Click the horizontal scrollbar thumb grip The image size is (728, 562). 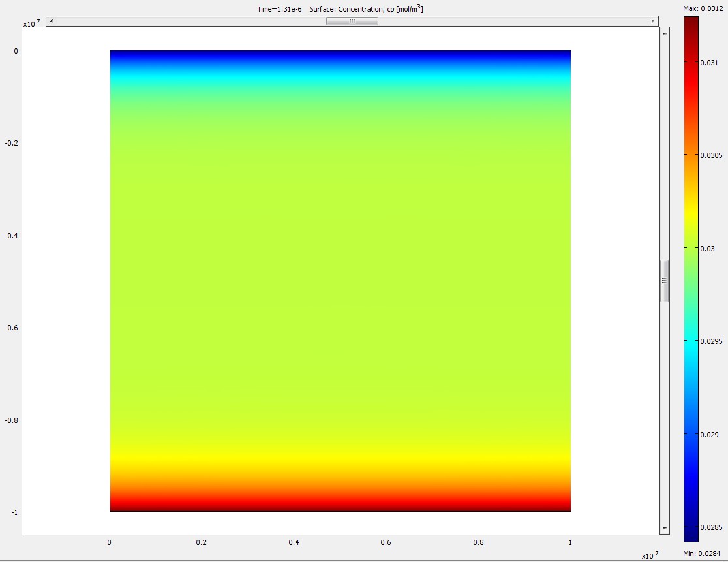coord(352,21)
